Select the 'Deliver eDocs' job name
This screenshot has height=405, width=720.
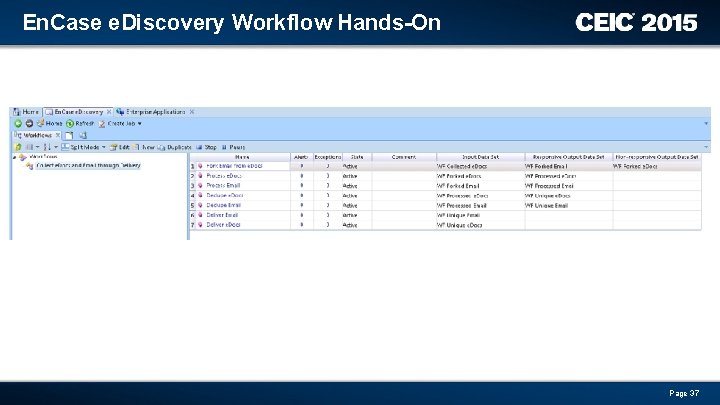click(x=223, y=225)
